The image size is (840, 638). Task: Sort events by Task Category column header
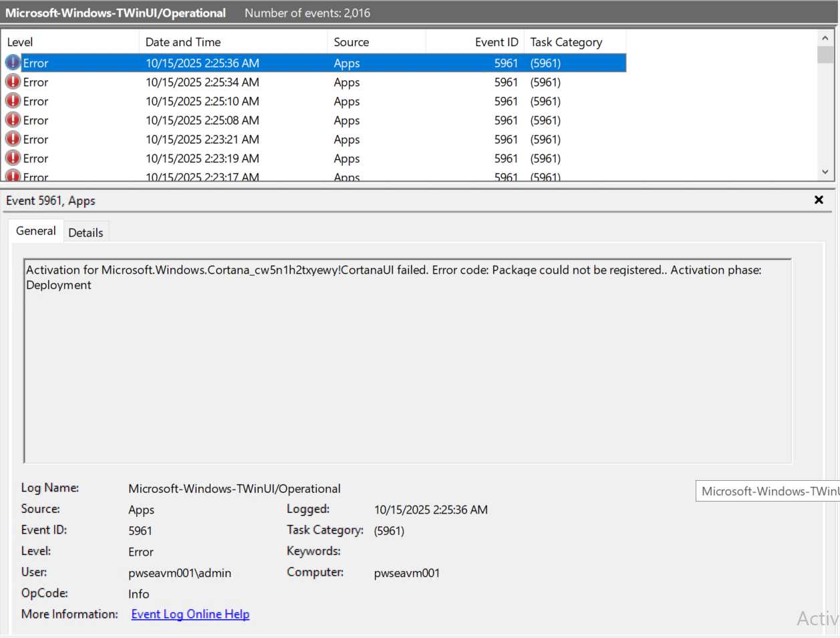point(575,41)
